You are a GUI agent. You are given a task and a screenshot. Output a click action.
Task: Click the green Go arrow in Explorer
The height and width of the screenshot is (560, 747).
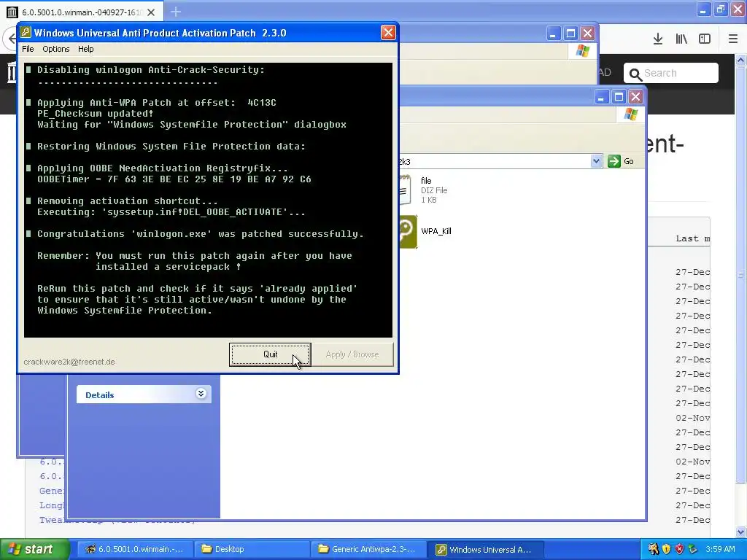(x=614, y=161)
